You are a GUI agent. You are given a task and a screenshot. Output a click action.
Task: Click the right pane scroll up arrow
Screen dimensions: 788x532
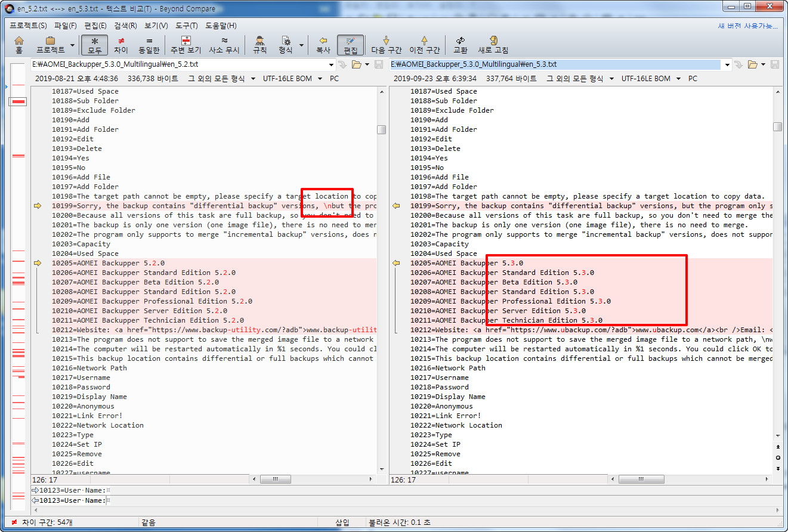(777, 91)
